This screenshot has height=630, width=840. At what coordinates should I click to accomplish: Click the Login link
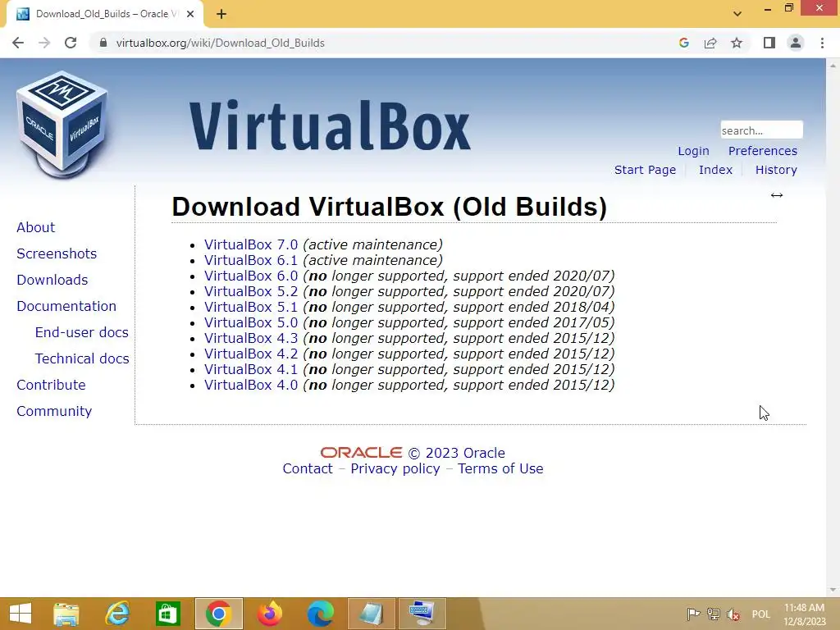point(693,151)
